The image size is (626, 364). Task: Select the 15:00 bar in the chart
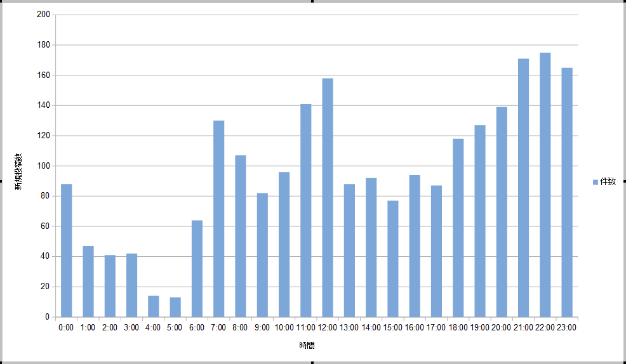393,259
